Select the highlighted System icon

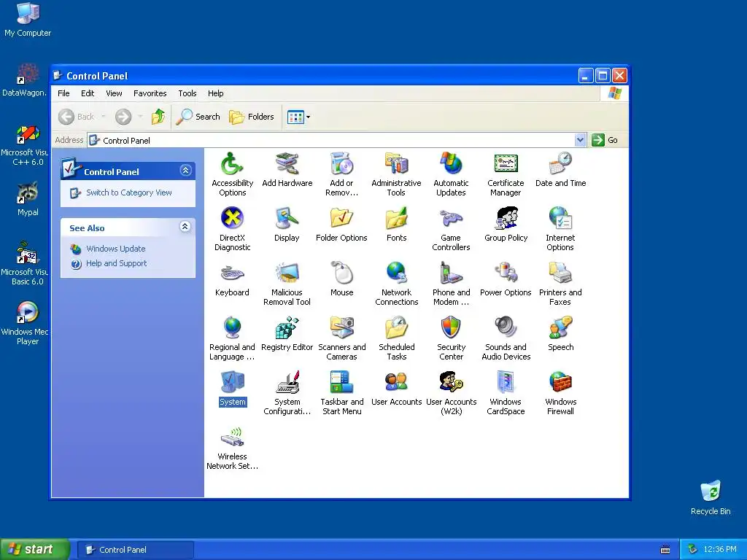232,389
